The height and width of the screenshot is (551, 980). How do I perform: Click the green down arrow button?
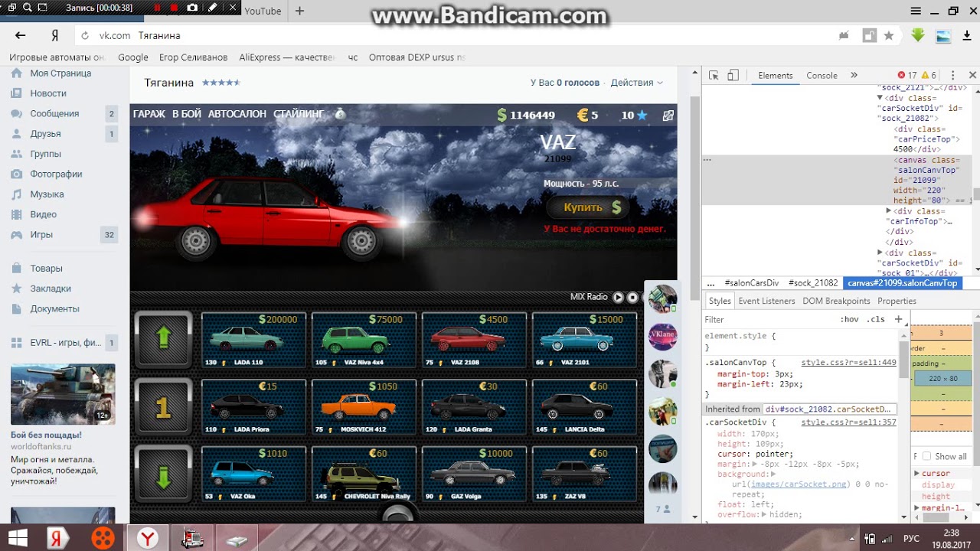tap(163, 472)
